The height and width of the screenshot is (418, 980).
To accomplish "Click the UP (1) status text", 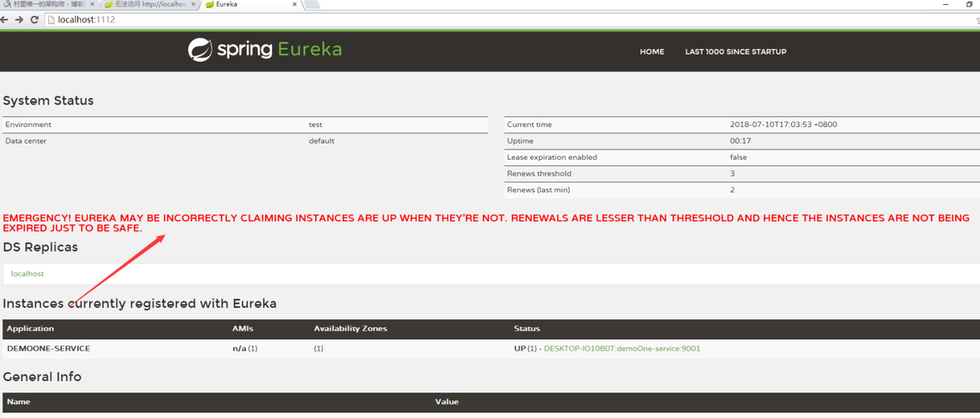I will point(525,349).
